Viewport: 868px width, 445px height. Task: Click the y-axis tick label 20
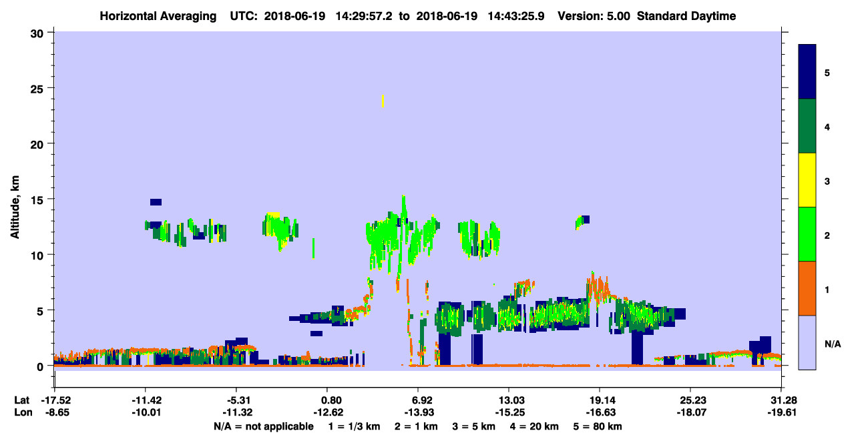(39, 143)
